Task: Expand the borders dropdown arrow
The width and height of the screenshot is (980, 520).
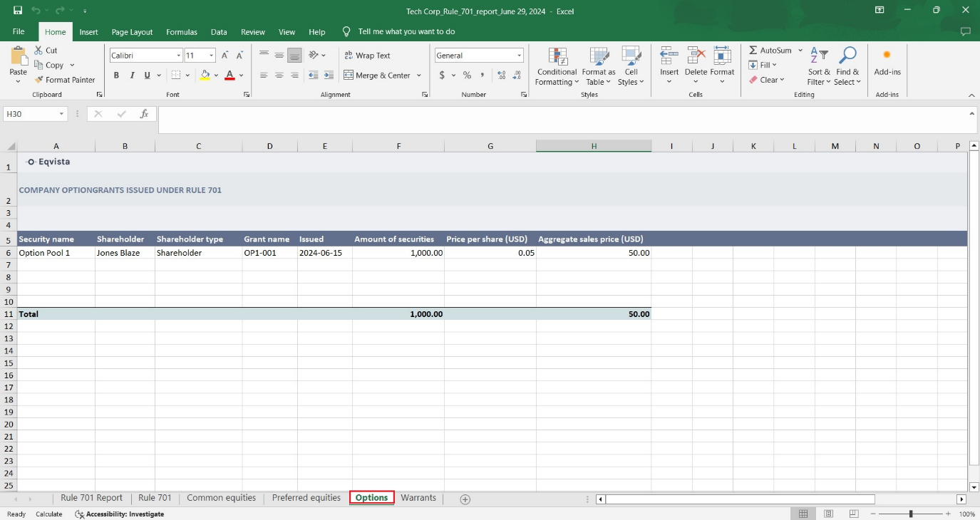Action: pos(187,75)
